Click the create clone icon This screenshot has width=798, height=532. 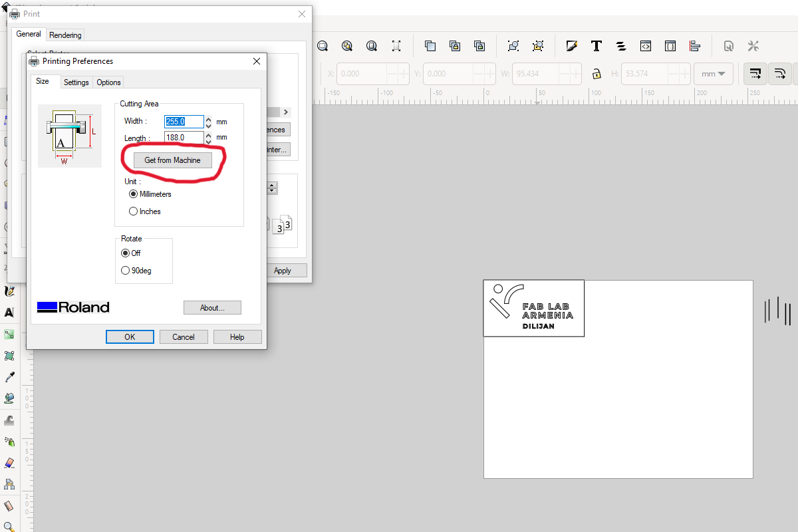[x=455, y=46]
